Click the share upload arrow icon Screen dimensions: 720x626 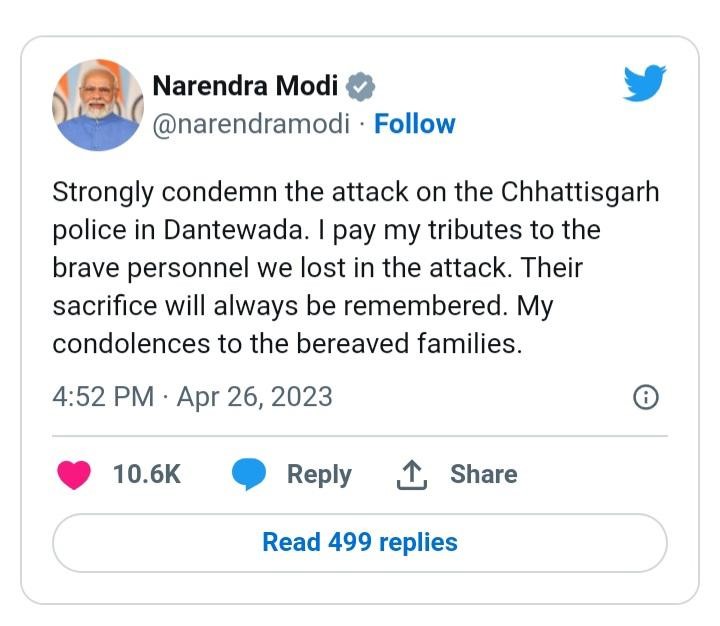[x=412, y=476]
